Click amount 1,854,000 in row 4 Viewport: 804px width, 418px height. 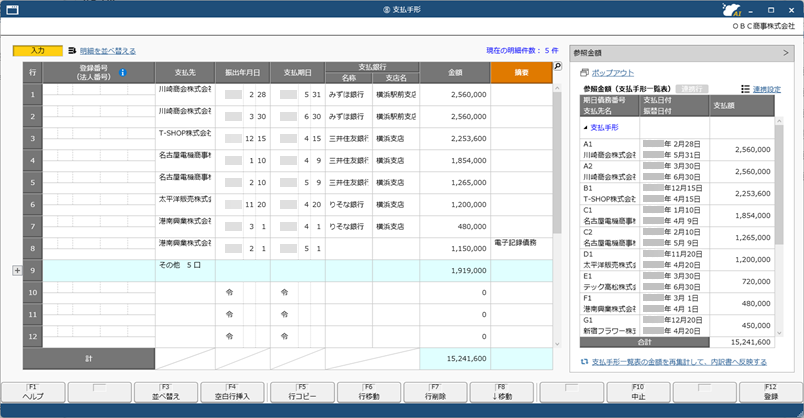click(469, 161)
